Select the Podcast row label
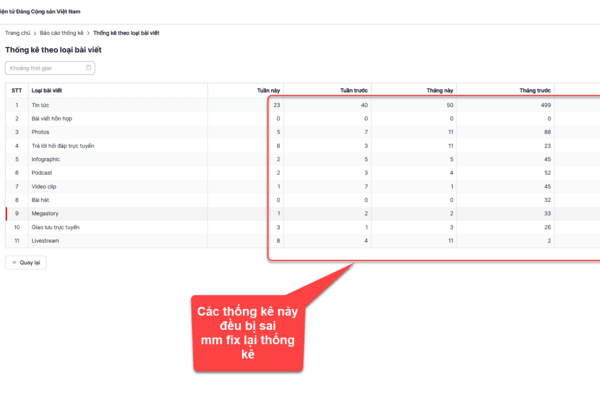The width and height of the screenshot is (600, 400). (x=42, y=173)
